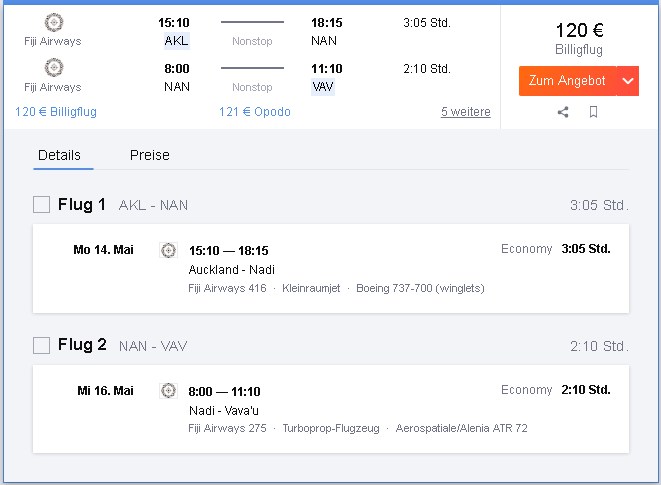Screen dimensions: 661x485
Task: Click the share icon below the offer button
Action: 563,112
